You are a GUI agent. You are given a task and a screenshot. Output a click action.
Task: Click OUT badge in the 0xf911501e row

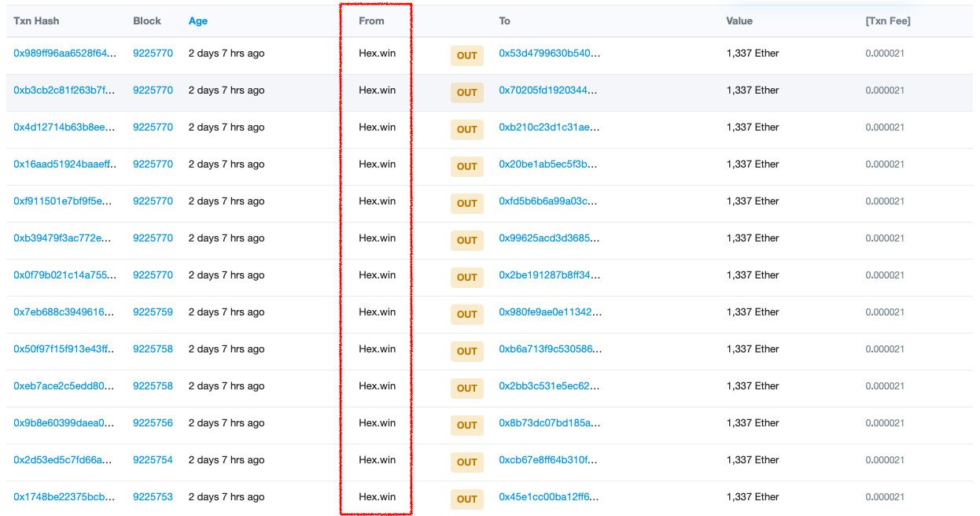tap(467, 204)
